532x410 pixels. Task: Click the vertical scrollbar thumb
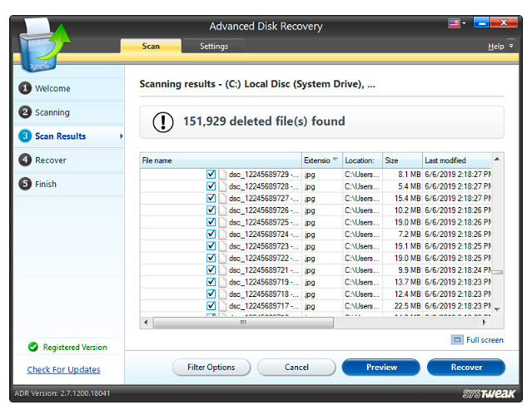497,272
